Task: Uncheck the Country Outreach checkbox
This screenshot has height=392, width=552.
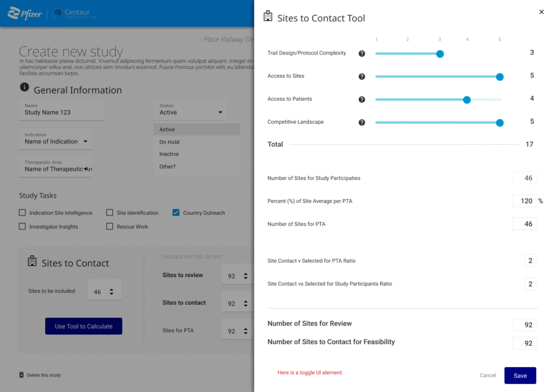Action: pyautogui.click(x=176, y=213)
